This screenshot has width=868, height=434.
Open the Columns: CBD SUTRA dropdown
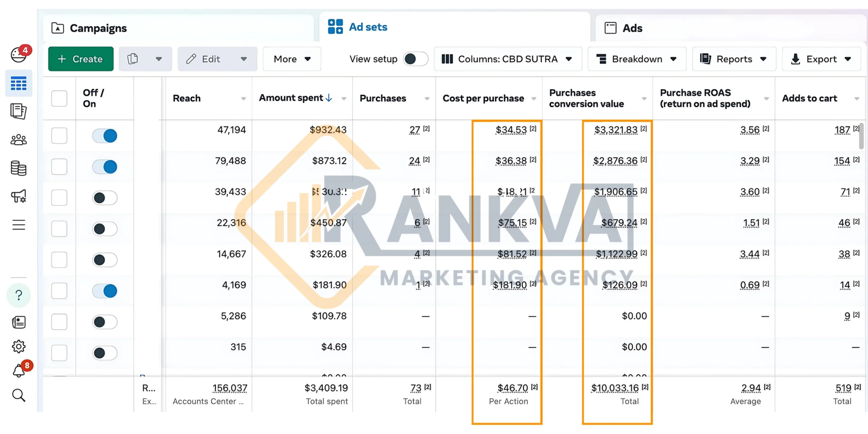tap(508, 59)
